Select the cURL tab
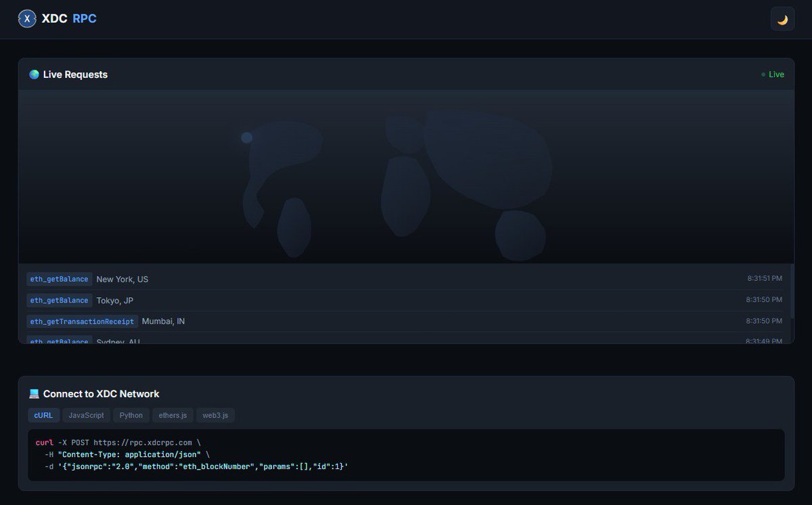This screenshot has height=505, width=812. pos(43,415)
